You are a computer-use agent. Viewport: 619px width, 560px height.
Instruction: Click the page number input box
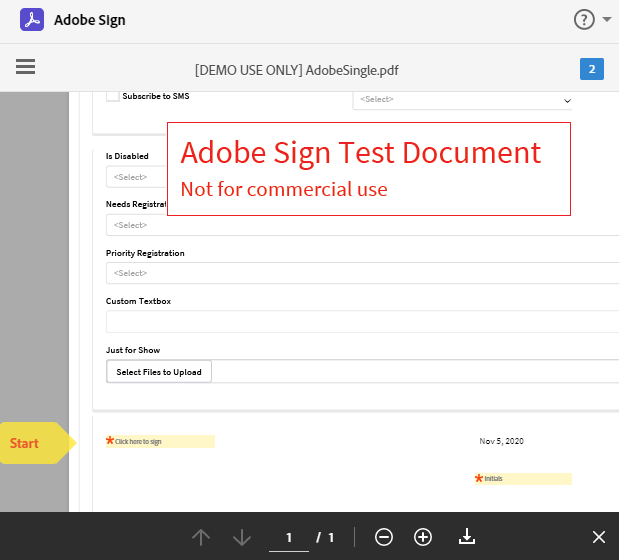click(x=289, y=538)
